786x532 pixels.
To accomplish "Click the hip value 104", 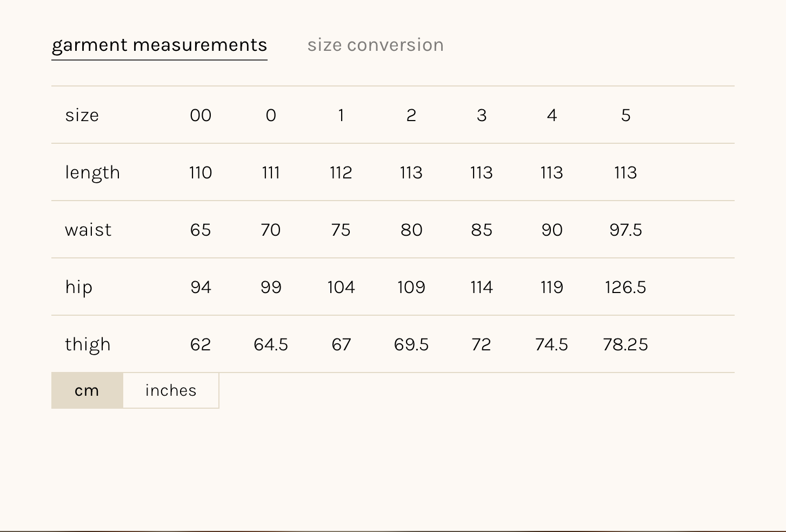I will click(x=341, y=287).
